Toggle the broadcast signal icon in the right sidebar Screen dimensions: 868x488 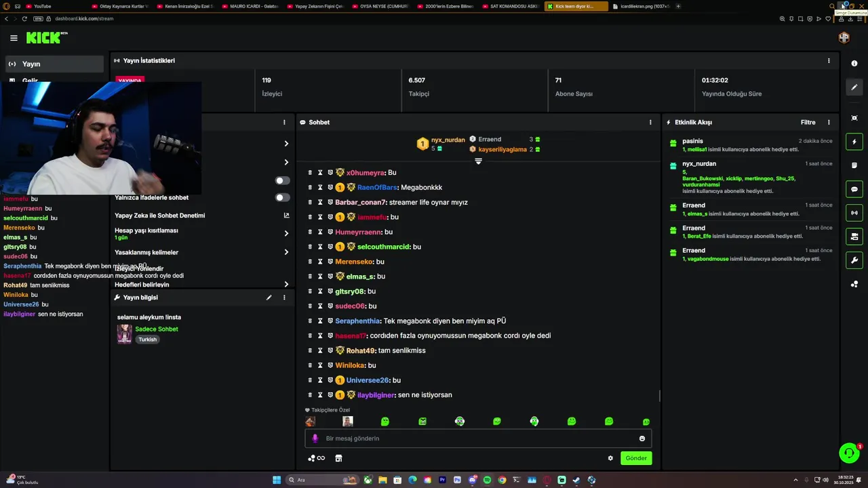click(854, 213)
